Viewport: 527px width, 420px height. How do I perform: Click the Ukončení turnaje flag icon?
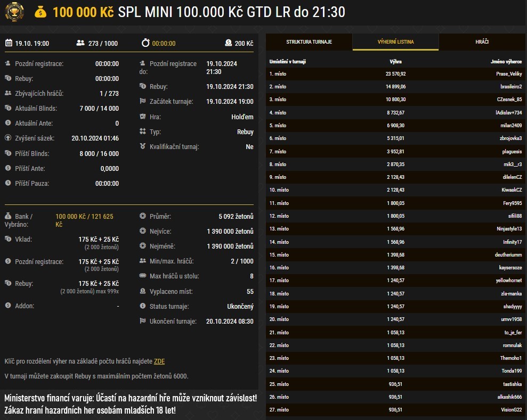143,321
